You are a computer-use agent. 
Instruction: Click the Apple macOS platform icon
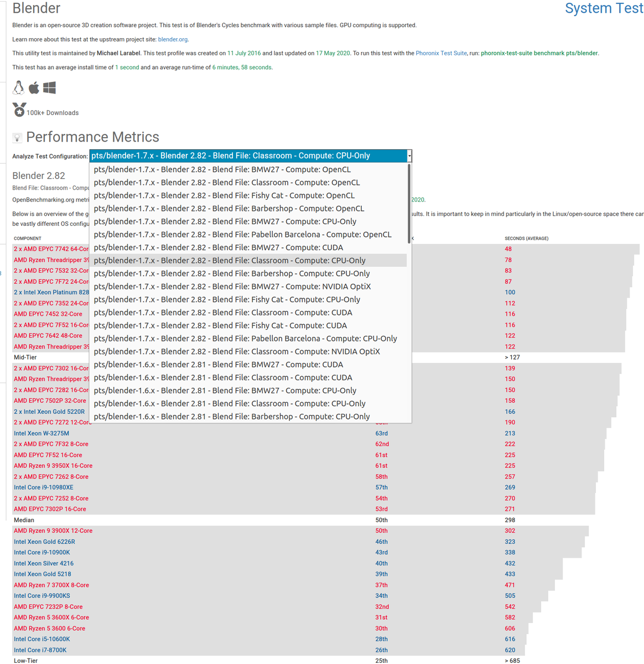click(34, 87)
